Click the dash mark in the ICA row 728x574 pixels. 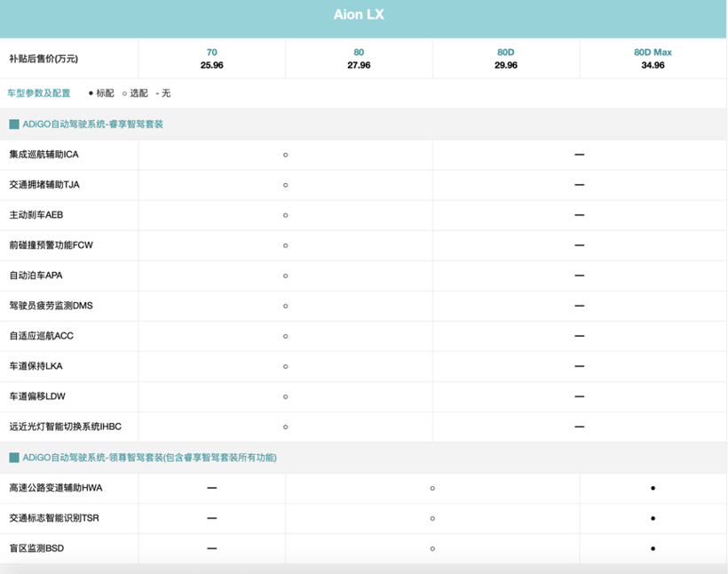580,155
